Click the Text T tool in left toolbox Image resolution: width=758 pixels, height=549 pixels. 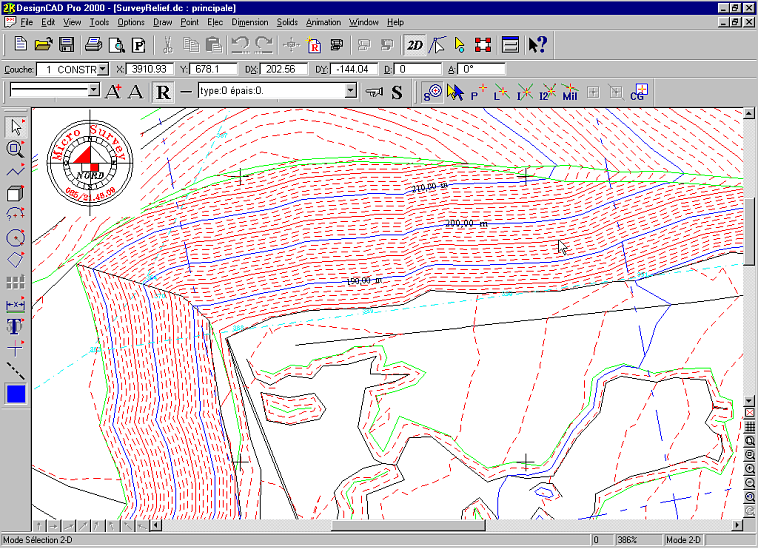(x=15, y=327)
